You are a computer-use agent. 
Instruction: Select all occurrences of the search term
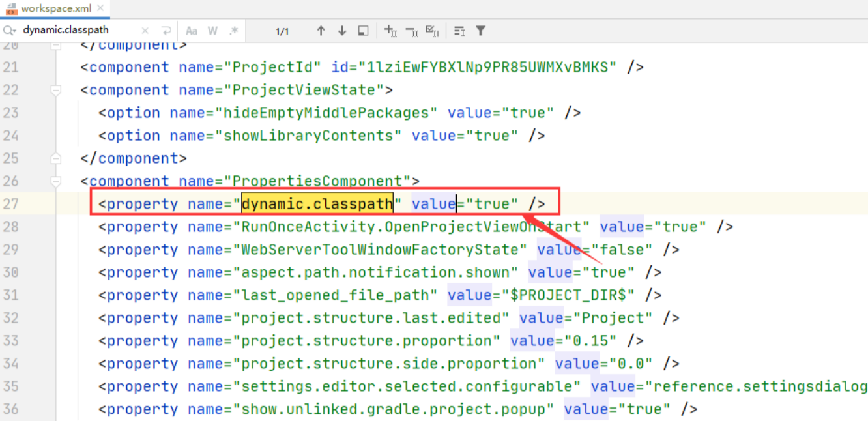pyautogui.click(x=433, y=30)
